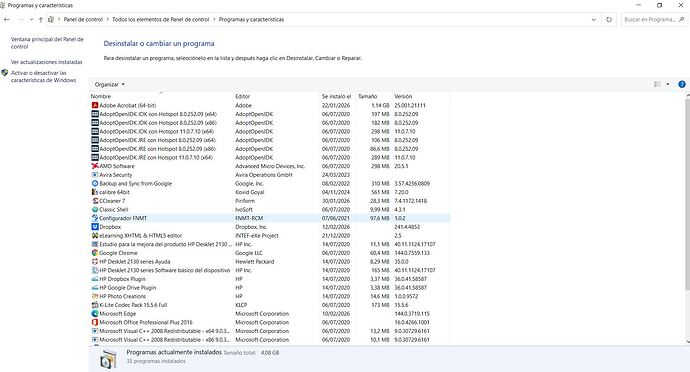Click the AMD Software icon
This screenshot has width=690, height=372.
[95, 166]
